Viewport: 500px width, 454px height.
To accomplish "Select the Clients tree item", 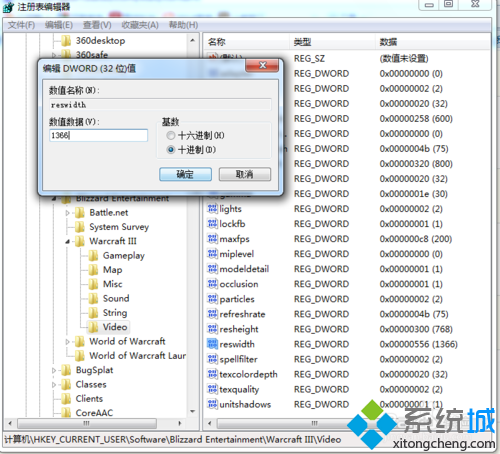I will pyautogui.click(x=89, y=399).
